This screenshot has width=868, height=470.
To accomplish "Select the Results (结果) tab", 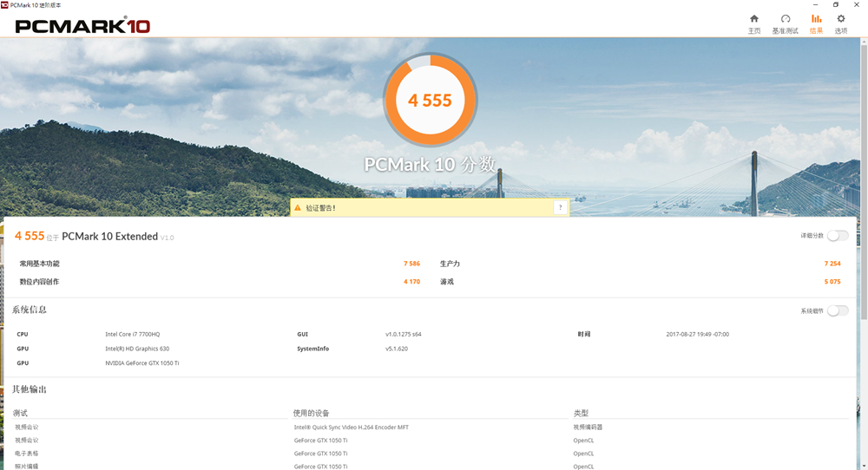I will pyautogui.click(x=816, y=24).
